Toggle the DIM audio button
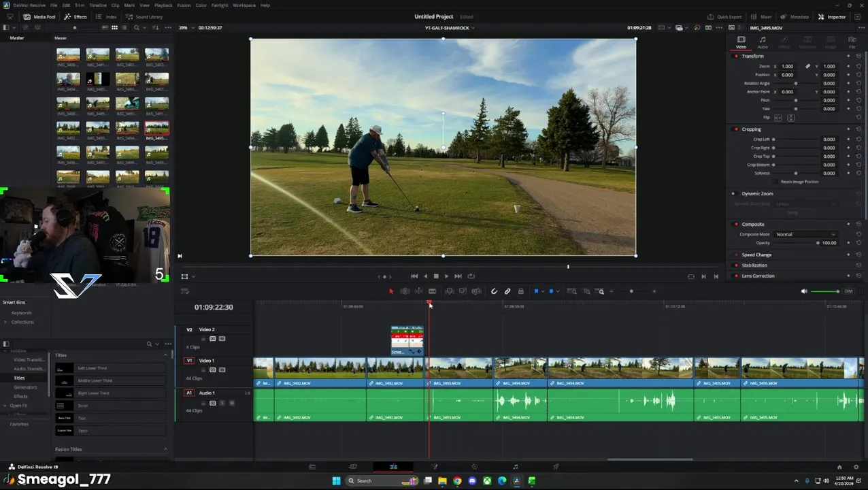The width and height of the screenshot is (868, 490). tap(848, 291)
